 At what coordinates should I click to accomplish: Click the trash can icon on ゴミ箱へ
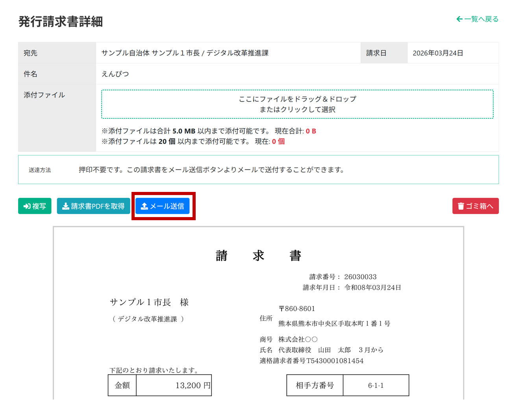point(461,206)
